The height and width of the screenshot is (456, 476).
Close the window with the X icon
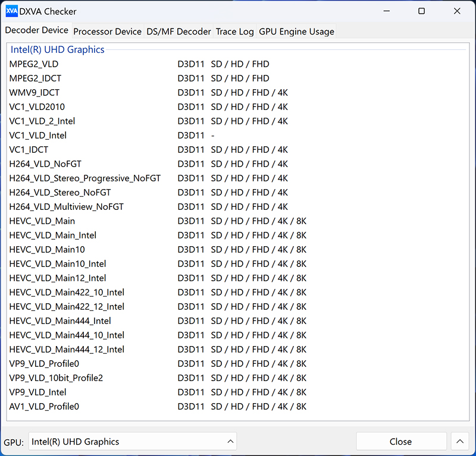point(457,11)
